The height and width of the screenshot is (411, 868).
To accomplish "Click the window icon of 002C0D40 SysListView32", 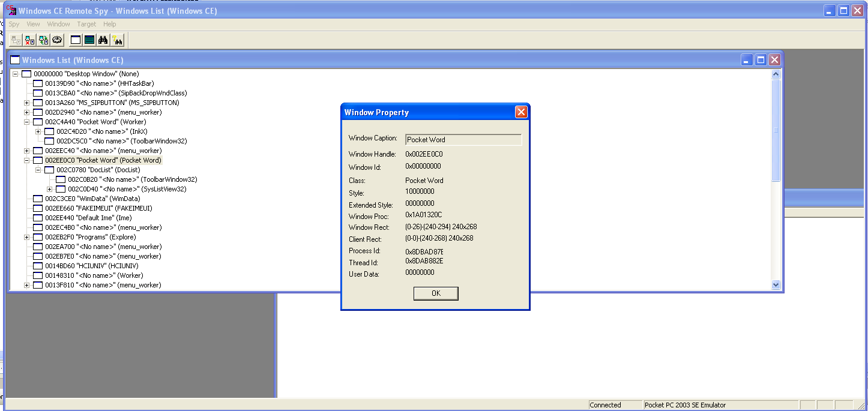I will (61, 189).
